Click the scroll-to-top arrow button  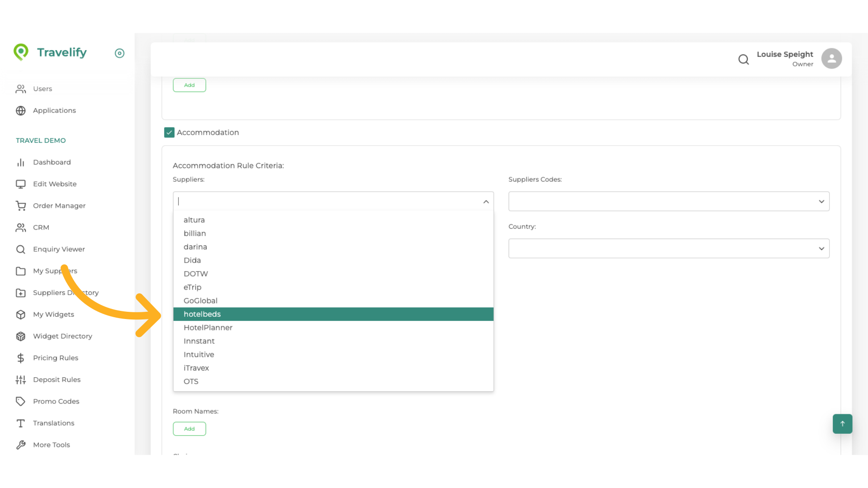click(x=842, y=424)
